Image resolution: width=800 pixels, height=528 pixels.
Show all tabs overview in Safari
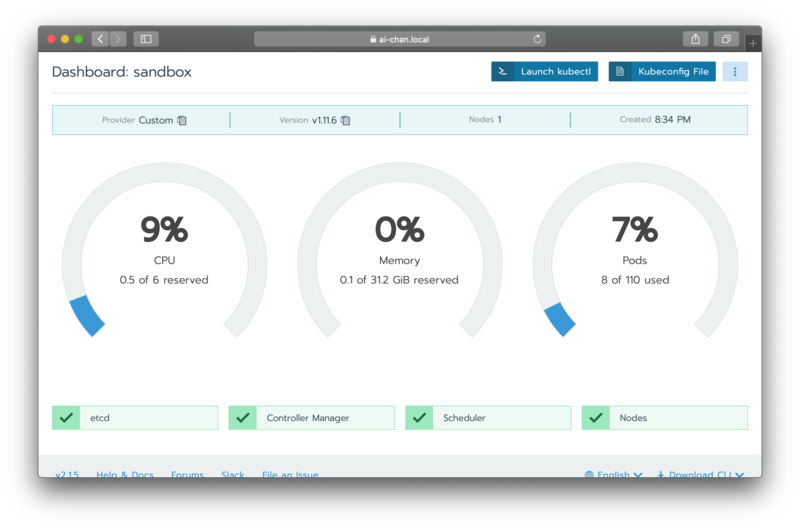(726, 39)
